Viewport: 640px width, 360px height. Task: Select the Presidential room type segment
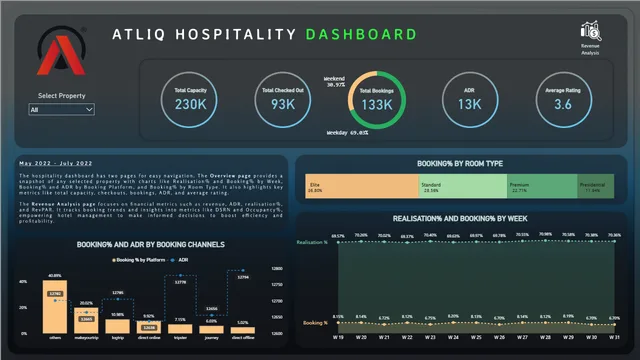(x=596, y=187)
